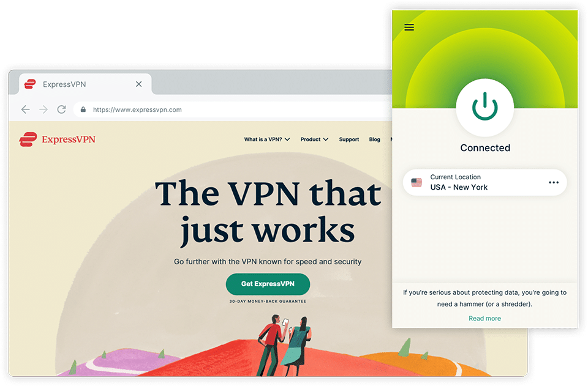Screen dimensions: 588x386
Task: Follow the Read more link
Action: [484, 318]
